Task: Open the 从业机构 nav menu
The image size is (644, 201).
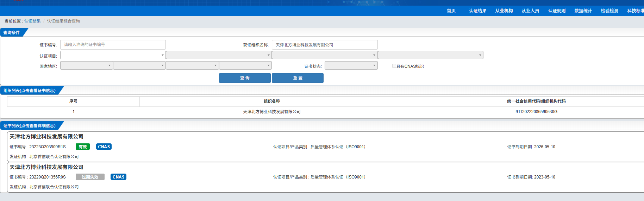Action: pos(504,11)
